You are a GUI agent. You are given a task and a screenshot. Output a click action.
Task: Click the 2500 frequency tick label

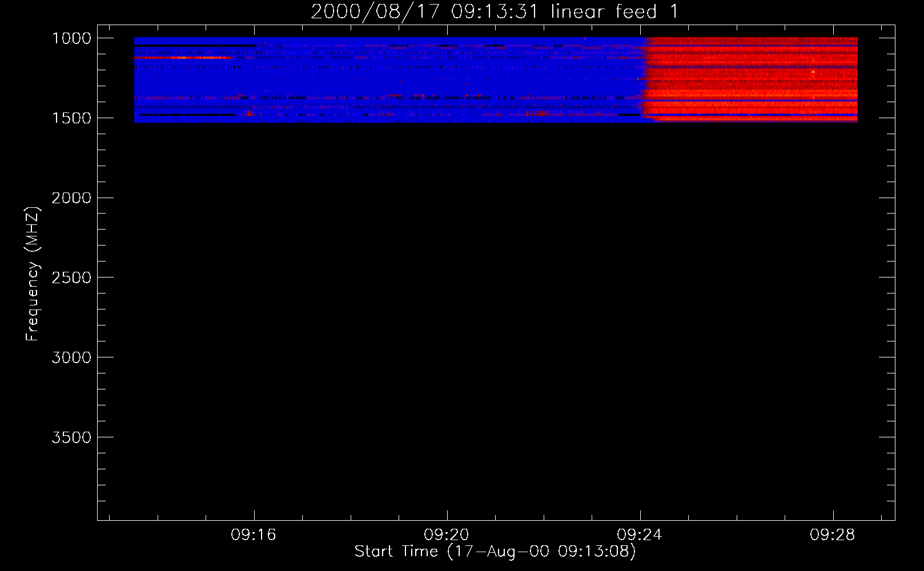[x=71, y=278]
